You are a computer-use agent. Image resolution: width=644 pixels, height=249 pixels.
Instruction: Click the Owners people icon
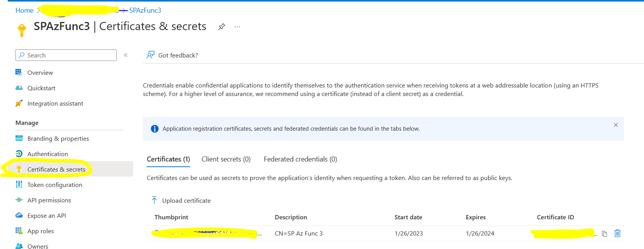pyautogui.click(x=19, y=246)
